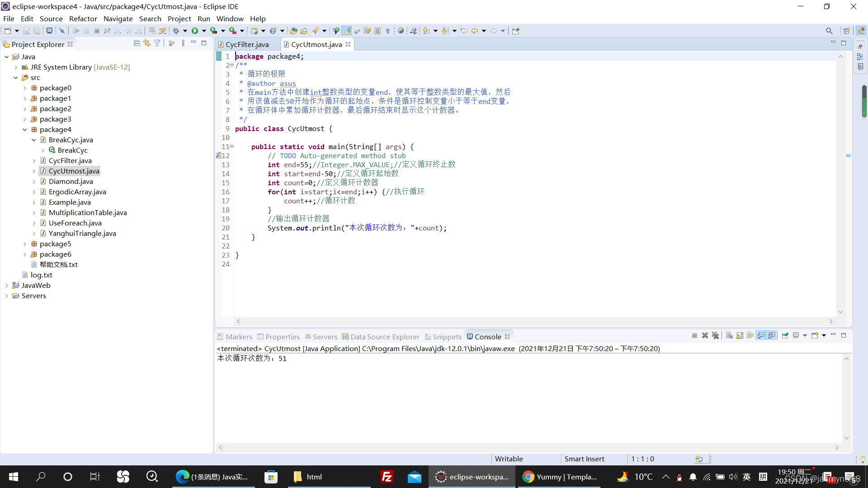Screen dimensions: 868x488
Task: Open Project Explorer filter funnel icon
Action: point(157,43)
